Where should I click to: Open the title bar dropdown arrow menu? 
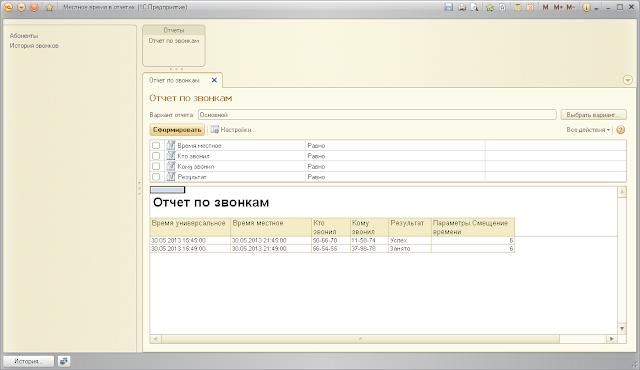21,7
